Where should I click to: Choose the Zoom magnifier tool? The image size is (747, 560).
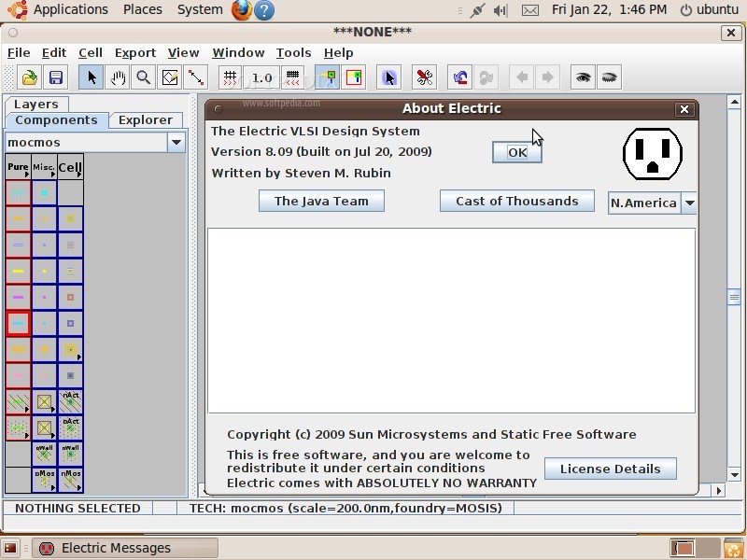point(144,77)
